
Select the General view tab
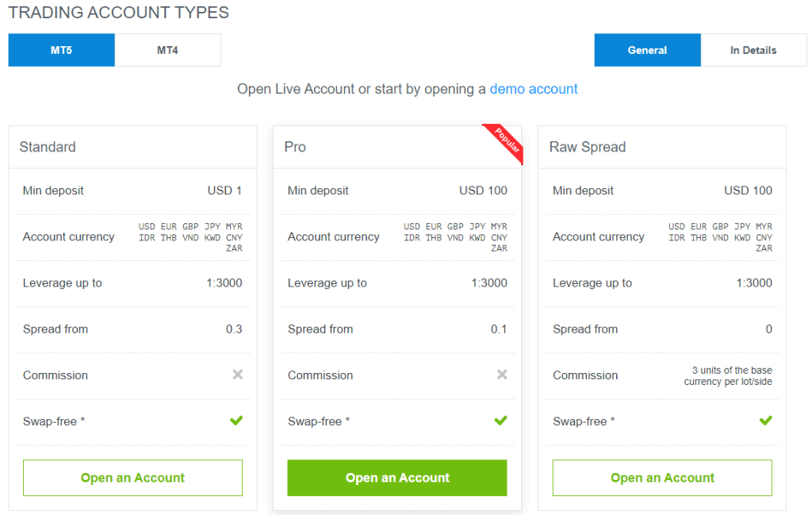pyautogui.click(x=647, y=50)
